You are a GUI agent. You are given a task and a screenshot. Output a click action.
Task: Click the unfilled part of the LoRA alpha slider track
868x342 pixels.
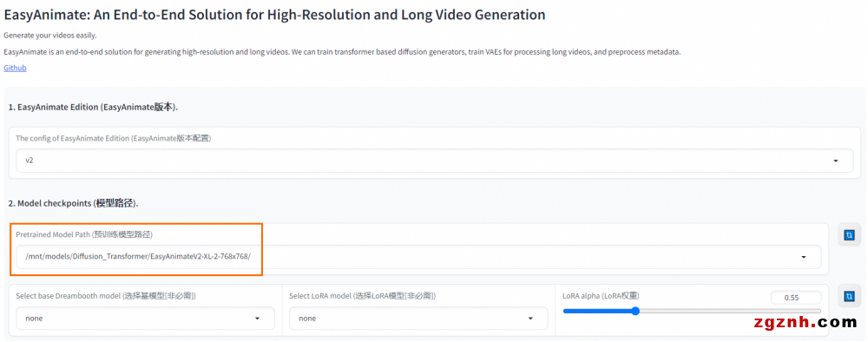tap(730, 311)
